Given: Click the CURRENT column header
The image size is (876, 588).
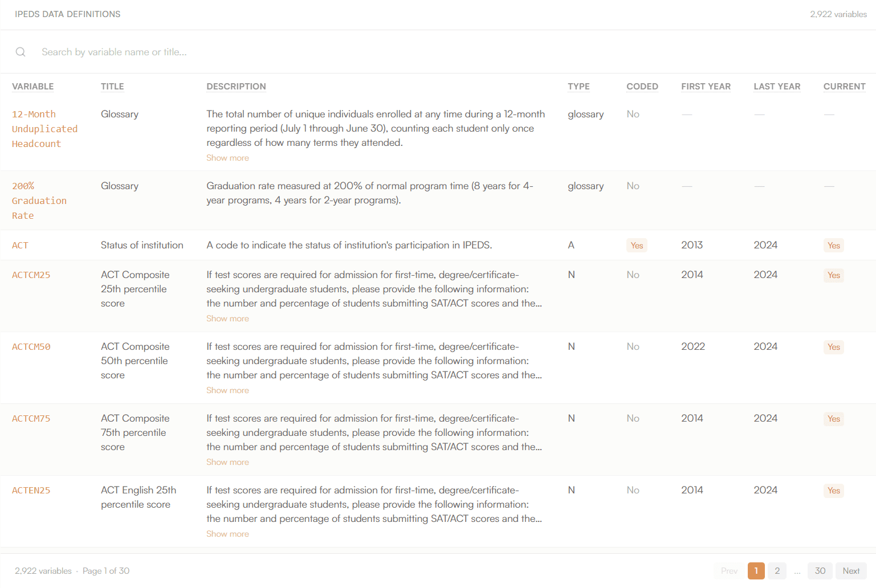Looking at the screenshot, I should tap(844, 87).
